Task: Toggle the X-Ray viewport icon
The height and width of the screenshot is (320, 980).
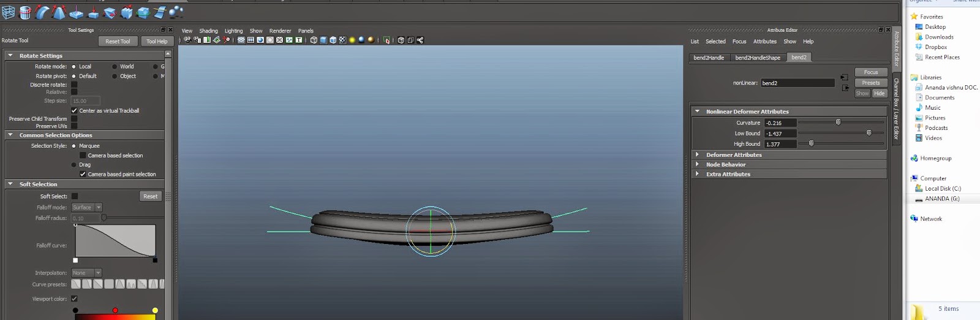Action: tap(401, 40)
